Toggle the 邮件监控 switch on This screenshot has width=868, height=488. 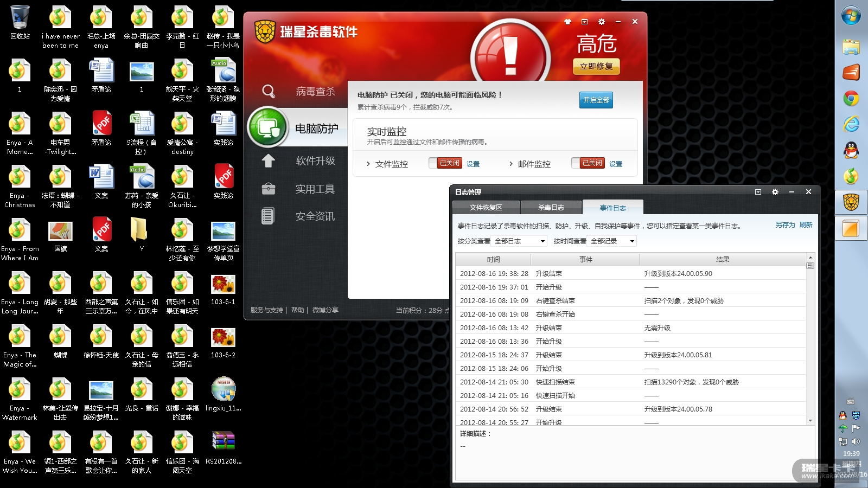click(x=589, y=163)
